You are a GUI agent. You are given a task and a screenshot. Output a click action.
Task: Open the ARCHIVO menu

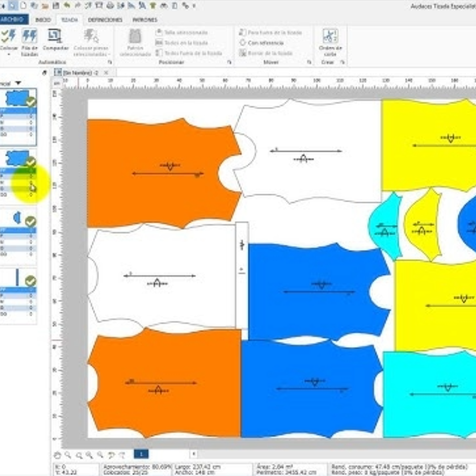pos(13,20)
